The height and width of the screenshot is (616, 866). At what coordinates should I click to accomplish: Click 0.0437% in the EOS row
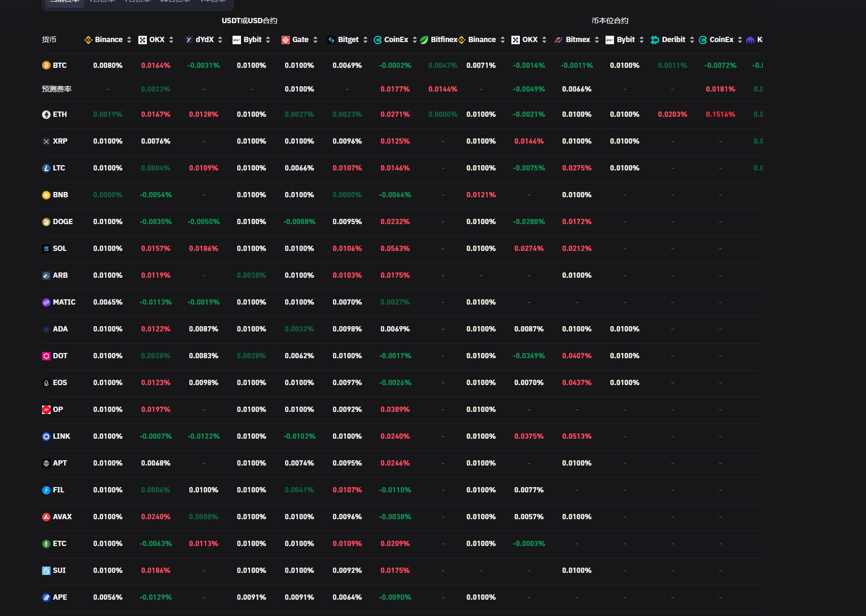[x=577, y=382]
